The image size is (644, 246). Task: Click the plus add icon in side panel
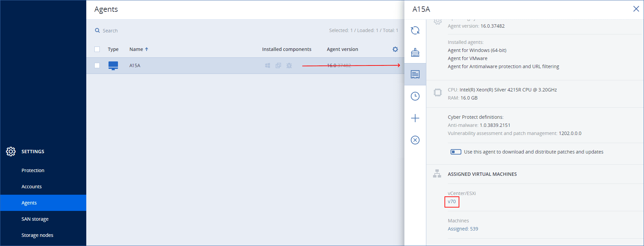[x=415, y=118]
